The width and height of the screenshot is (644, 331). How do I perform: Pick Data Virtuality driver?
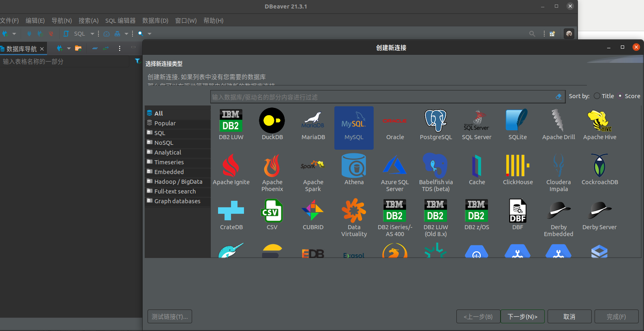coord(354,218)
